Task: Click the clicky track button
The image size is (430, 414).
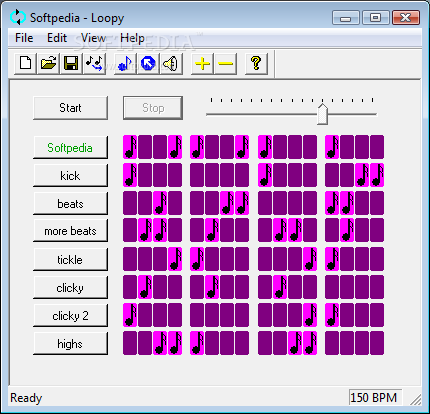Action: pos(70,287)
